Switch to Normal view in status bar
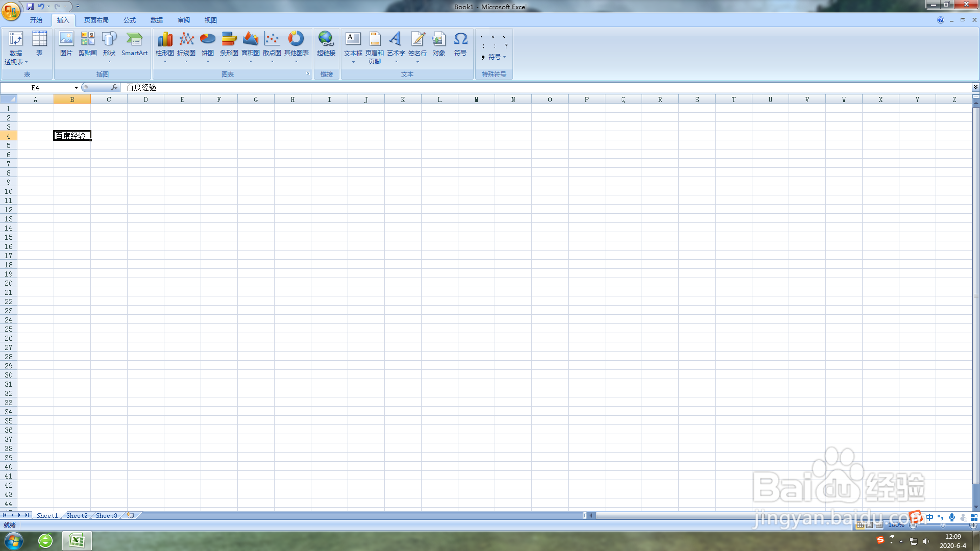The image size is (980, 551). pyautogui.click(x=860, y=524)
